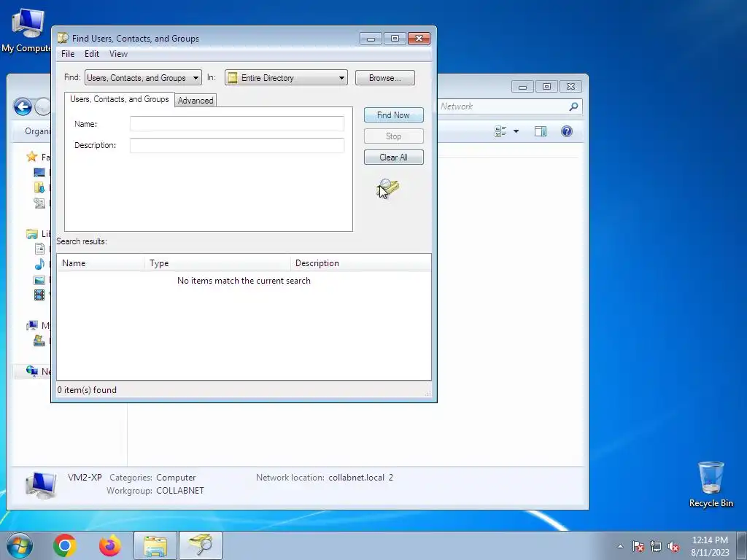Sort results by Name column header
Screen dimensions: 747x560
(101, 262)
